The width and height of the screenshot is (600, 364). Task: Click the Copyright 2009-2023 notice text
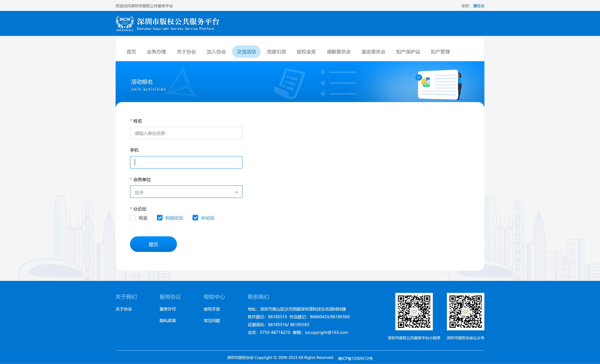[x=280, y=357]
